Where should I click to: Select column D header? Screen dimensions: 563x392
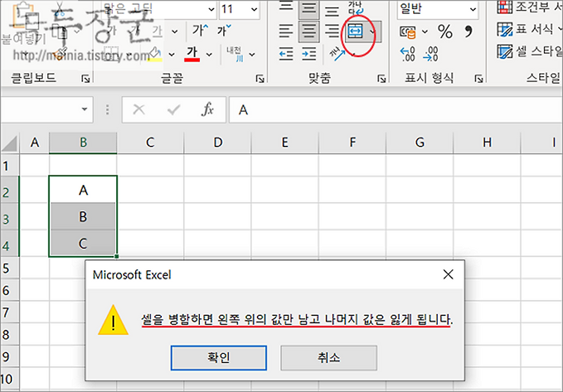217,142
